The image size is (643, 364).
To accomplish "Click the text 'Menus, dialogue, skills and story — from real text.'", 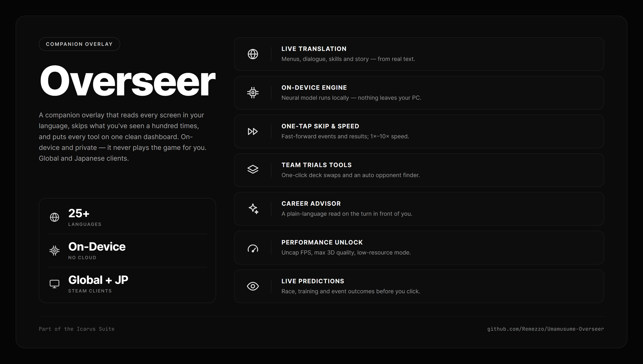I will click(348, 59).
